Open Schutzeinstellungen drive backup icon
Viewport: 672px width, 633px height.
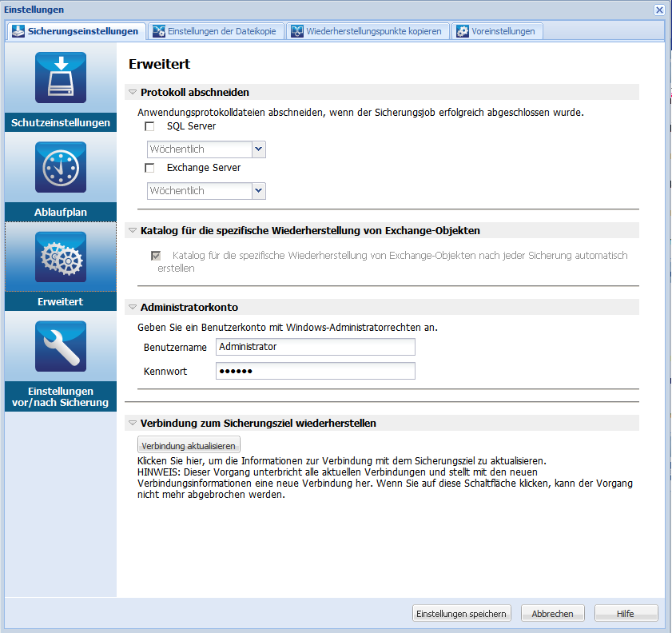(x=61, y=78)
